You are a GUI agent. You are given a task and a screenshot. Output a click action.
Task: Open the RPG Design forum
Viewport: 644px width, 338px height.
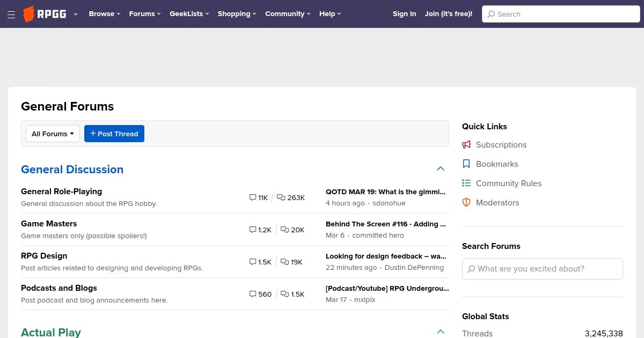tap(44, 256)
